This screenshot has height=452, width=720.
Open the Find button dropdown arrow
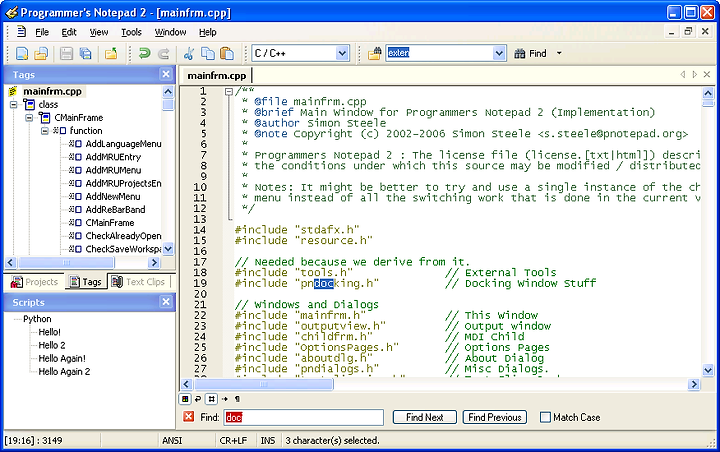tap(559, 53)
